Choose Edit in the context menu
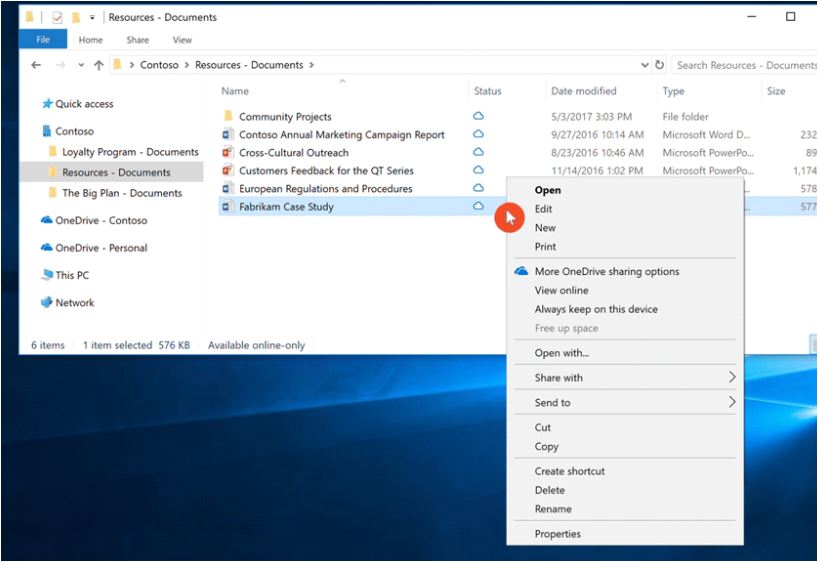818x562 pixels. point(543,209)
